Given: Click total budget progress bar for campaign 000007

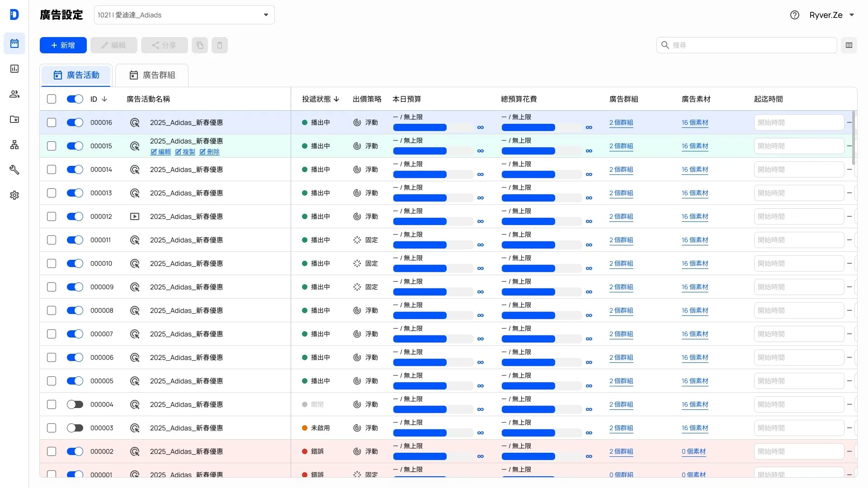Looking at the screenshot, I should coord(542,339).
